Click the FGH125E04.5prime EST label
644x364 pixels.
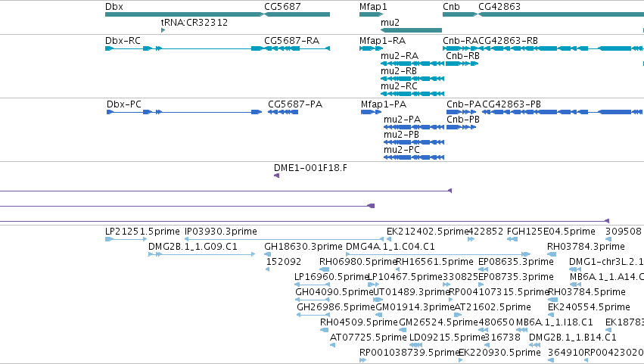pos(551,232)
